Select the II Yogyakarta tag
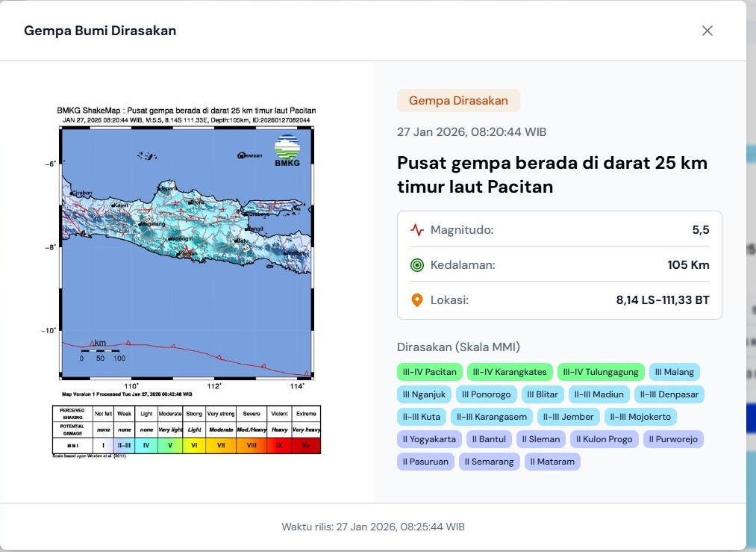This screenshot has height=552, width=756. click(x=429, y=439)
